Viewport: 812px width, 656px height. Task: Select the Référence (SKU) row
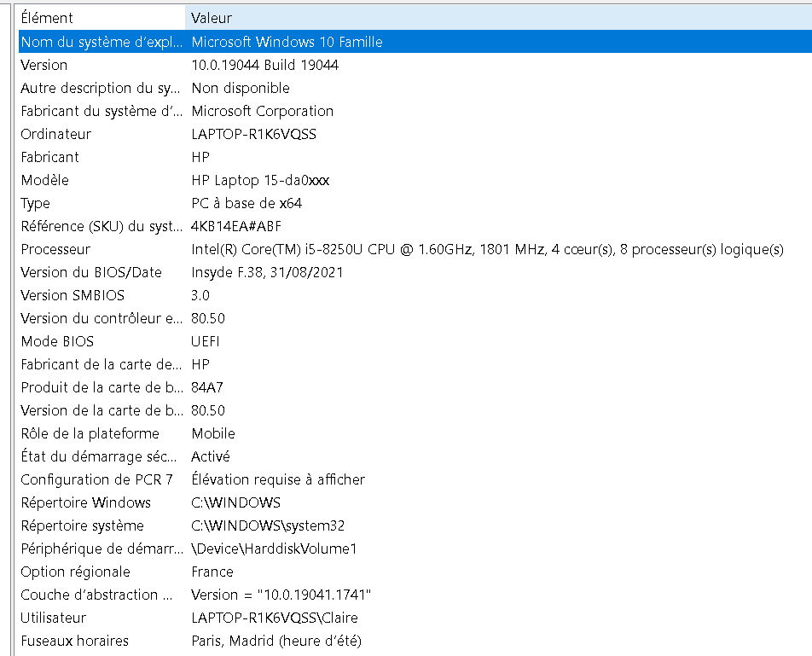tap(415, 226)
